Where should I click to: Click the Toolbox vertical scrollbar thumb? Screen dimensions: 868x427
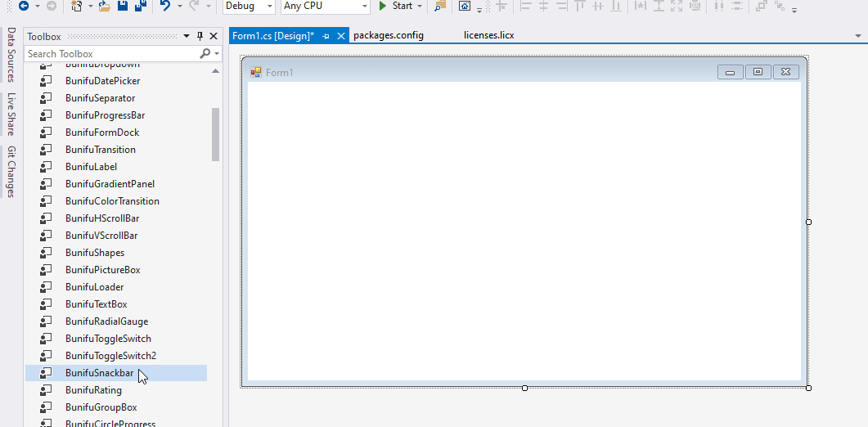[215, 135]
